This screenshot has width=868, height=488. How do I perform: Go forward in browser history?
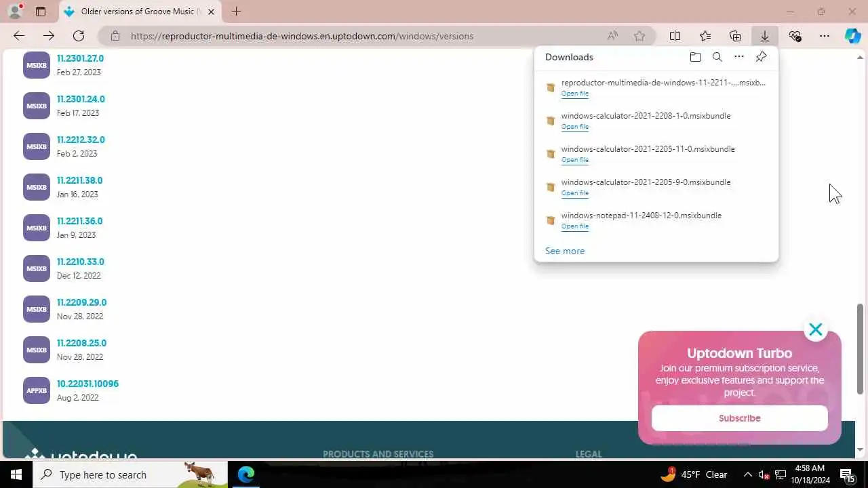tap(49, 36)
